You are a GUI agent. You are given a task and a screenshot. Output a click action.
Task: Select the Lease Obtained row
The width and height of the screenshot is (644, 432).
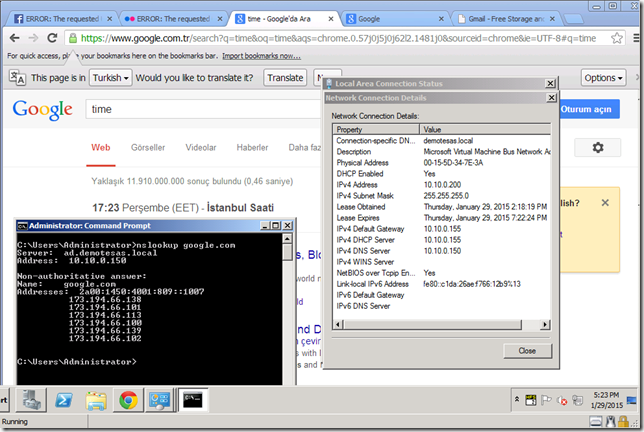(442, 207)
